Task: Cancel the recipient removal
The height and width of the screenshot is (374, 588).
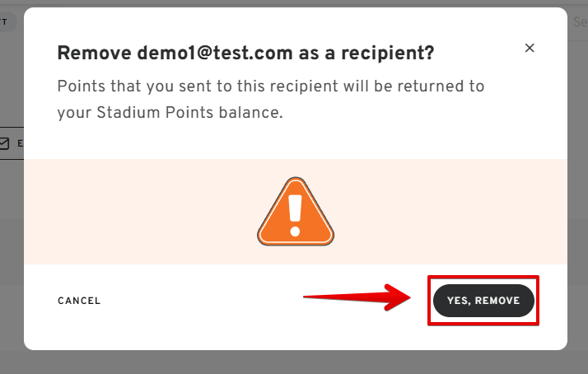Action: click(x=79, y=301)
